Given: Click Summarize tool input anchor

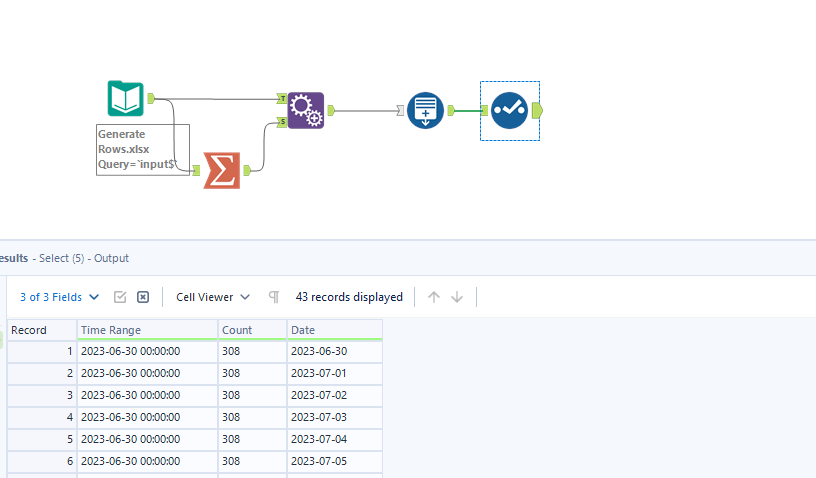Looking at the screenshot, I should point(196,170).
